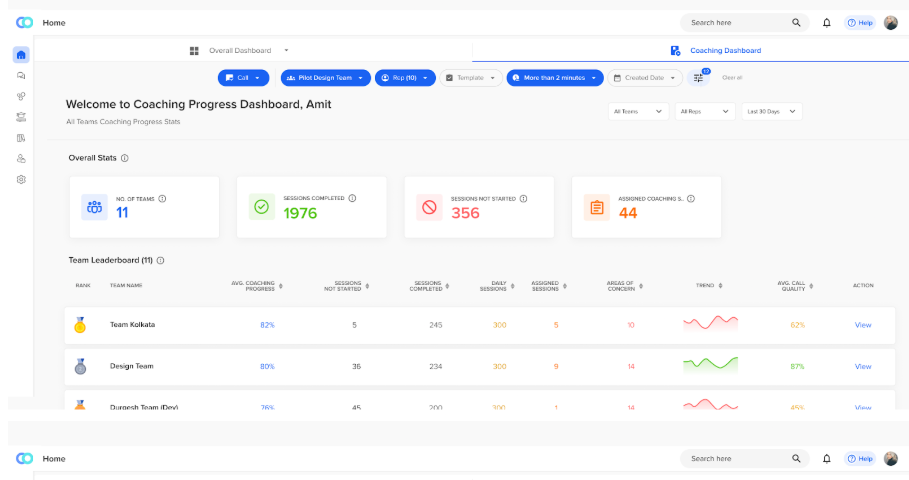Sort by Sessions Completed column arrows

coord(447,286)
